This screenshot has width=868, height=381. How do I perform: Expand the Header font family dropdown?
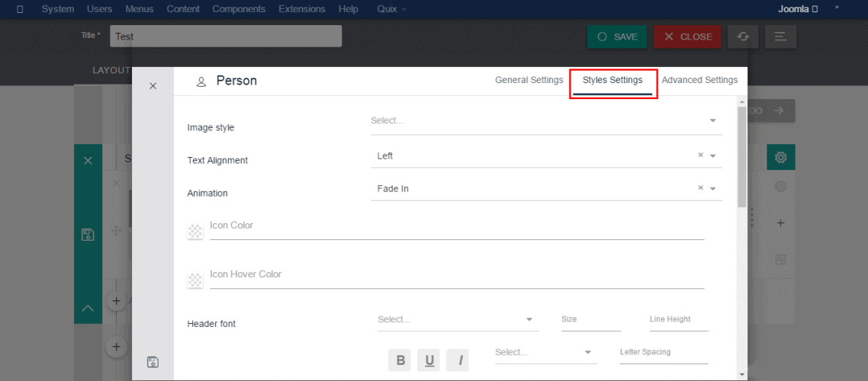[458, 319]
